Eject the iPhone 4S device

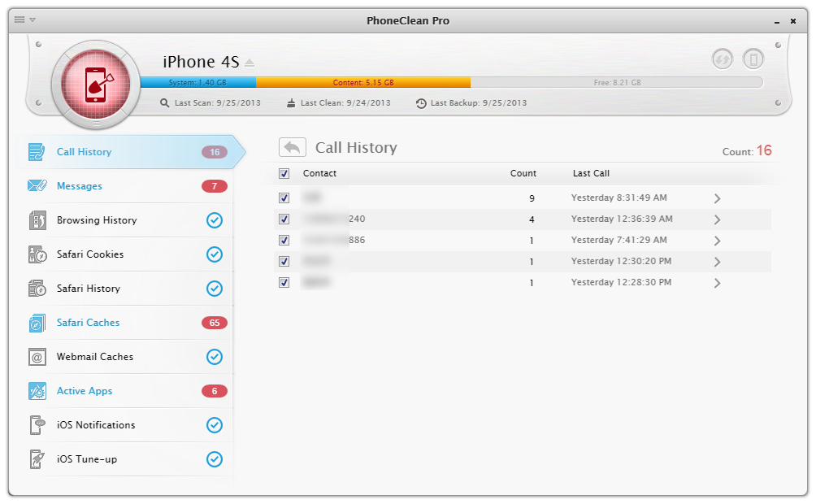coord(250,63)
